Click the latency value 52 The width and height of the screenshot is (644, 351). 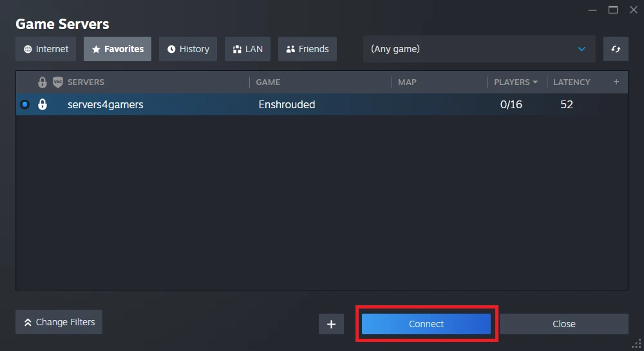[567, 104]
